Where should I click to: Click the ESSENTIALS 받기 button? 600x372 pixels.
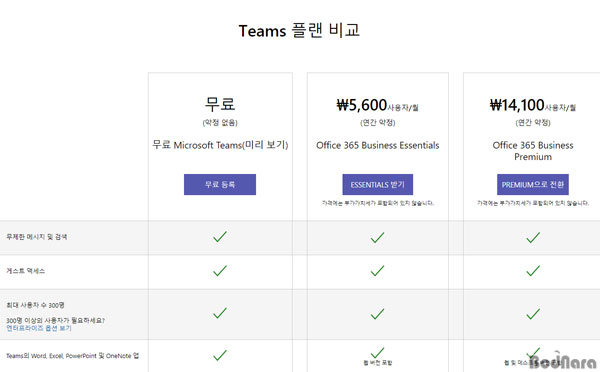click(377, 184)
